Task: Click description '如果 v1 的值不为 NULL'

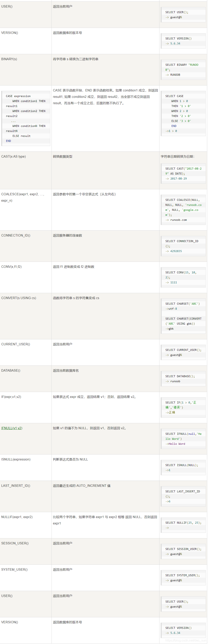Action: [x=90, y=428]
